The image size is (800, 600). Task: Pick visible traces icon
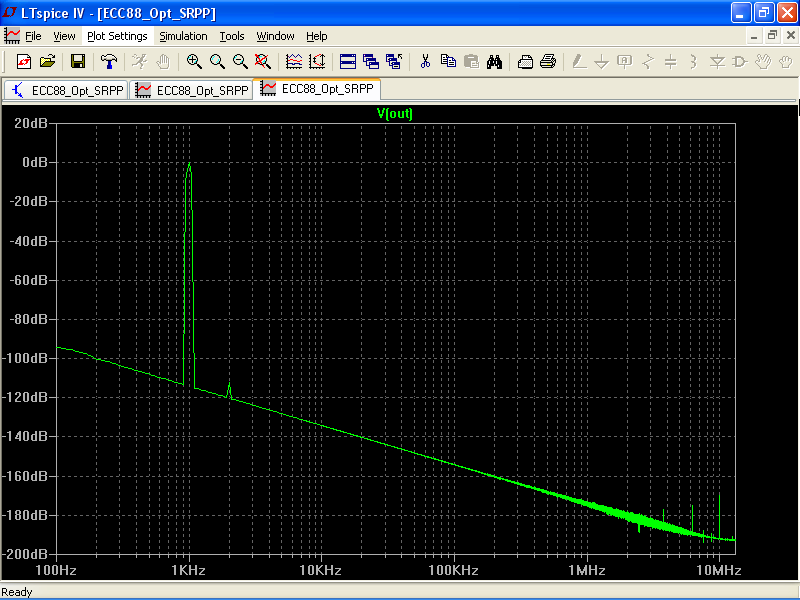(x=294, y=62)
